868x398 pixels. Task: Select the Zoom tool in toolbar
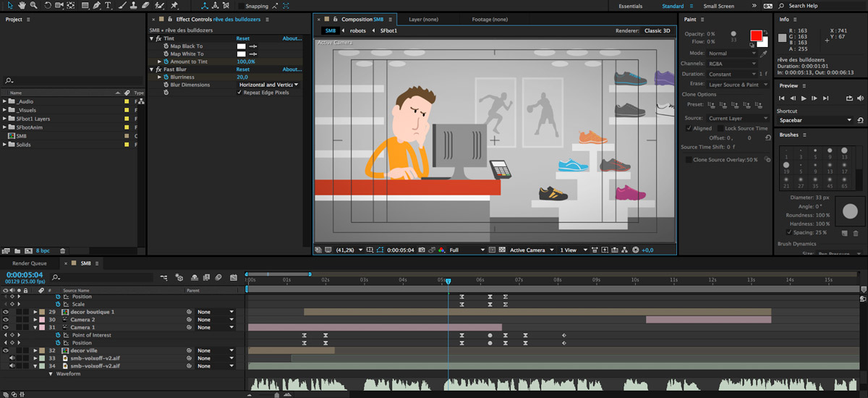pos(33,5)
